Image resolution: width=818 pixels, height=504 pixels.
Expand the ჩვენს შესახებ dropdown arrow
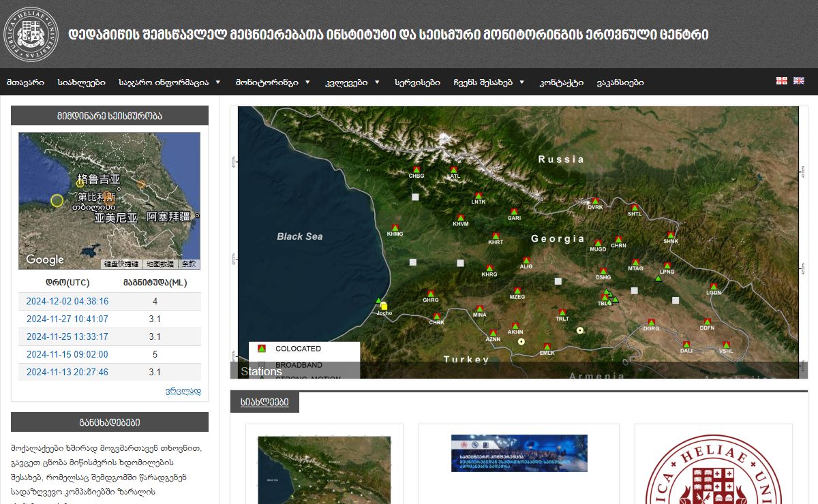pyautogui.click(x=522, y=82)
